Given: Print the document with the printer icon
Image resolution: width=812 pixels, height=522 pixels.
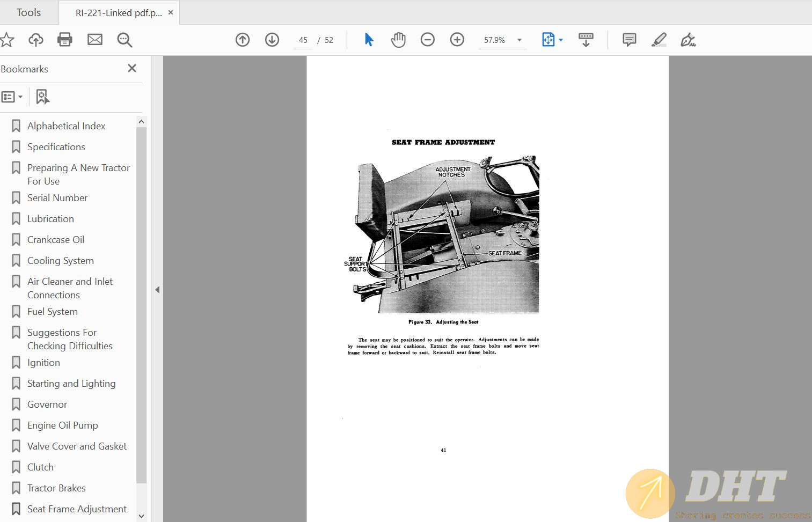Looking at the screenshot, I should click(65, 40).
